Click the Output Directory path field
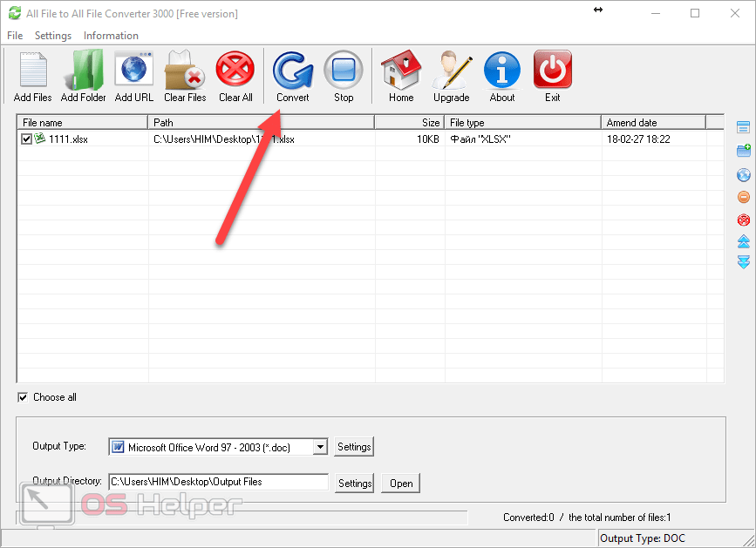756x548 pixels. click(x=218, y=482)
